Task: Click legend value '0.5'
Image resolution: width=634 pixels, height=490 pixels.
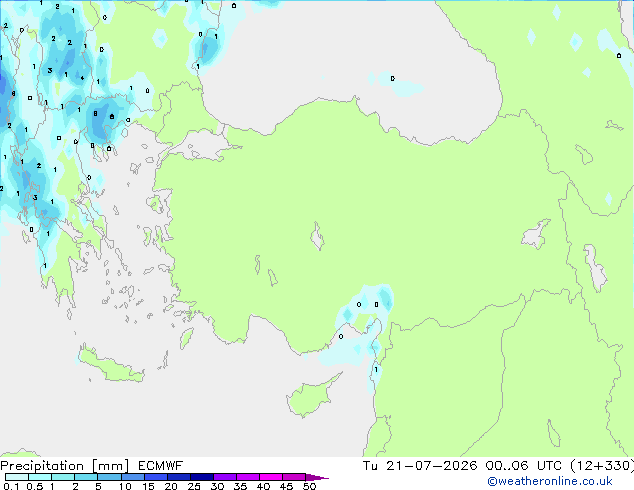Action: click(x=34, y=486)
